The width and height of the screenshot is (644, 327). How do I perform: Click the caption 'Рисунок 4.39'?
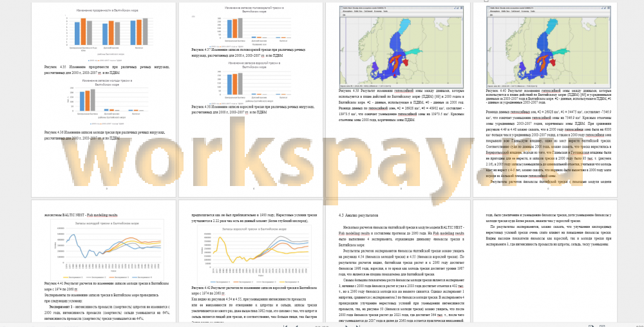point(350,90)
